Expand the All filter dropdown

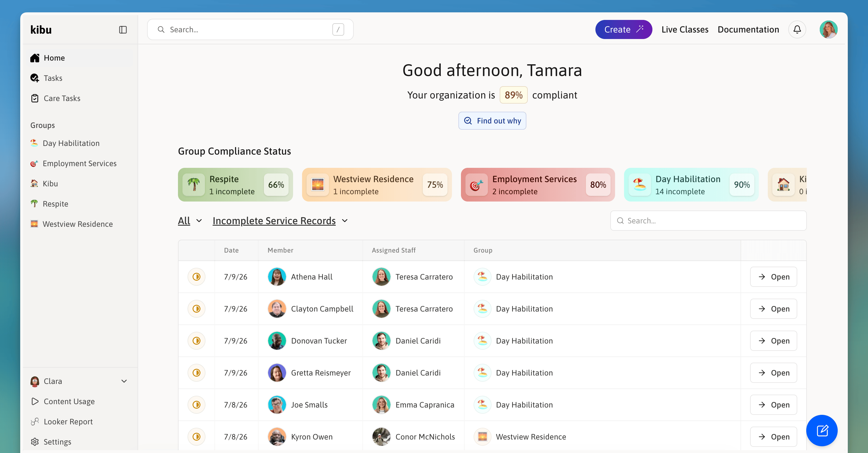[x=190, y=221]
